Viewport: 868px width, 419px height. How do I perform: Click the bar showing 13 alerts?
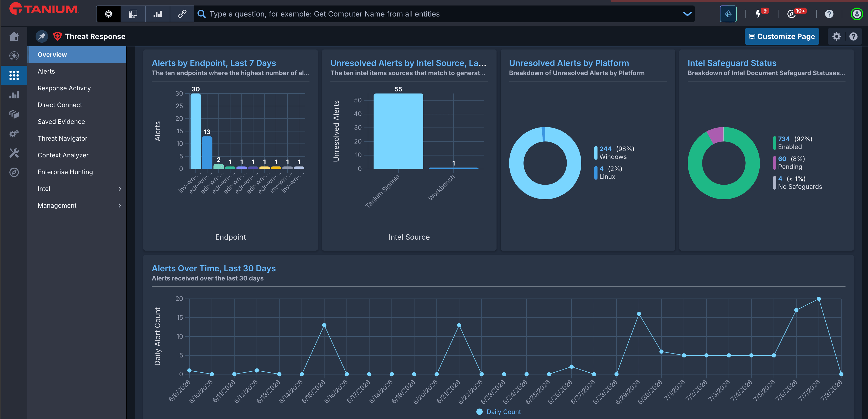pyautogui.click(x=207, y=152)
